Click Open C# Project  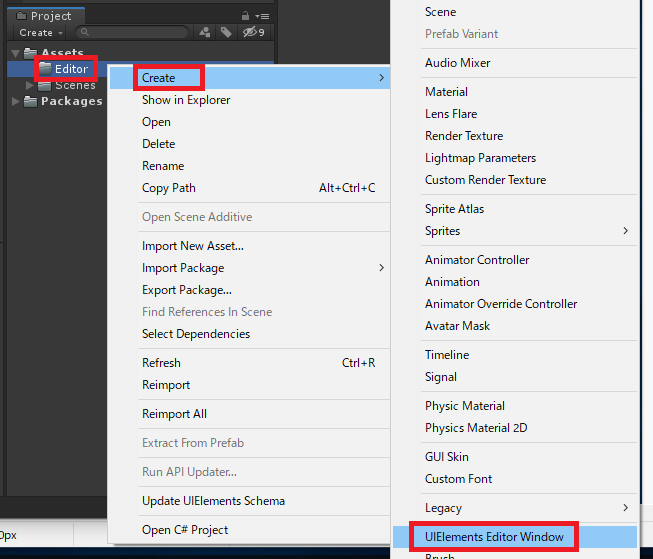[250, 530]
